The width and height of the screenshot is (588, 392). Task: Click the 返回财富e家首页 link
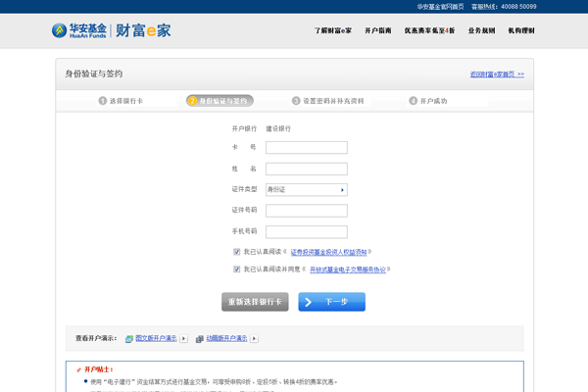tap(497, 74)
